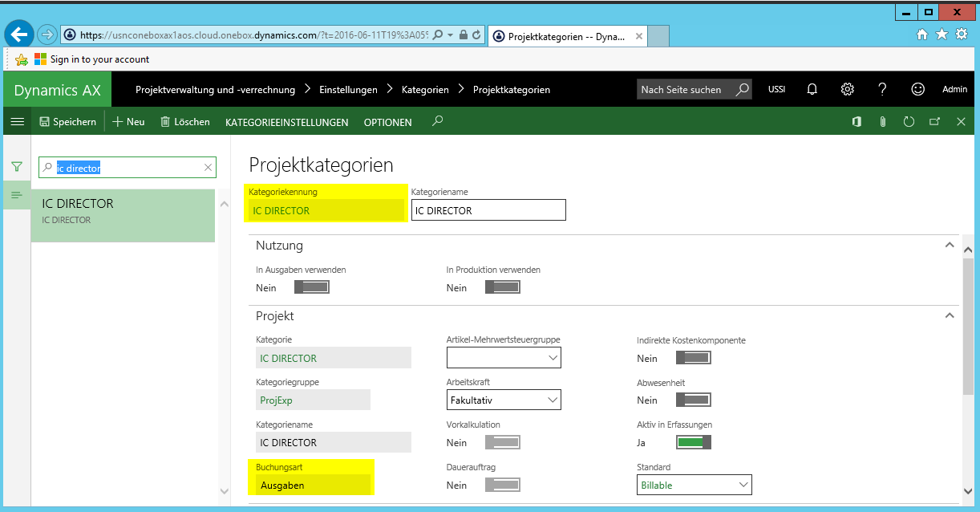Click the feedback smiley icon

point(918,89)
